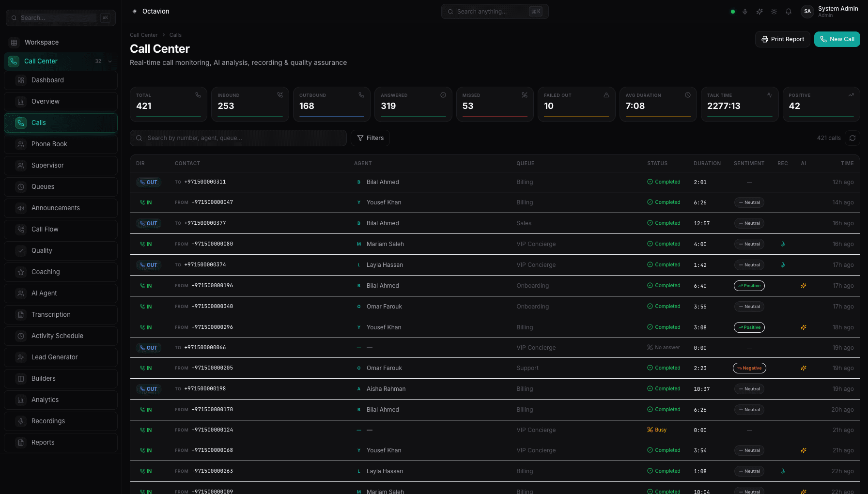Click Negative sentiment badge for +971500000205
Screen dimensions: 868x494
pyautogui.click(x=749, y=368)
